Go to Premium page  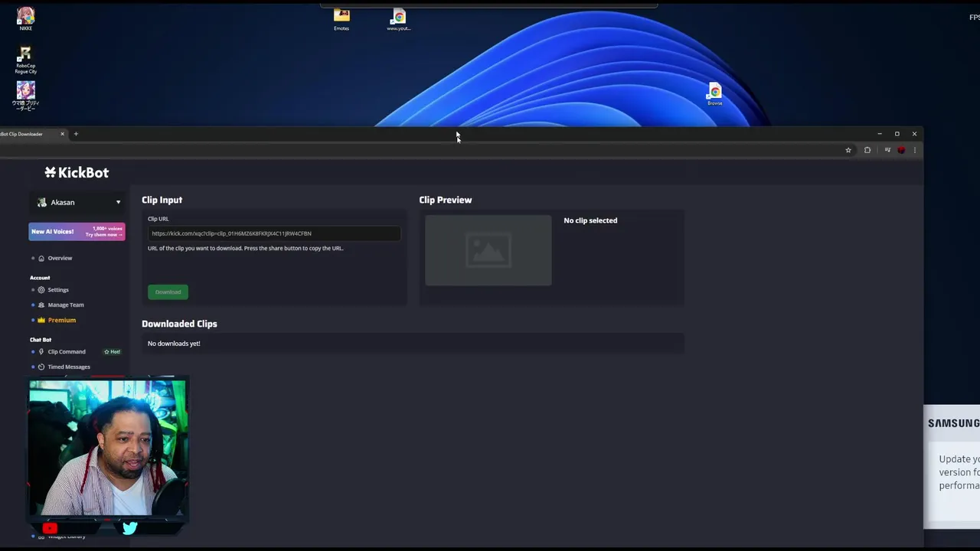[62, 320]
